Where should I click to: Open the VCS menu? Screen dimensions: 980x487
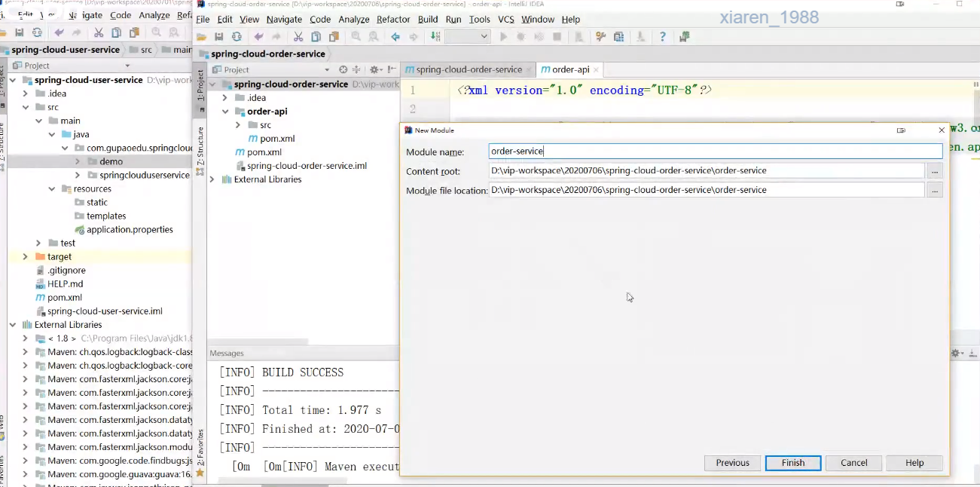[x=506, y=20]
